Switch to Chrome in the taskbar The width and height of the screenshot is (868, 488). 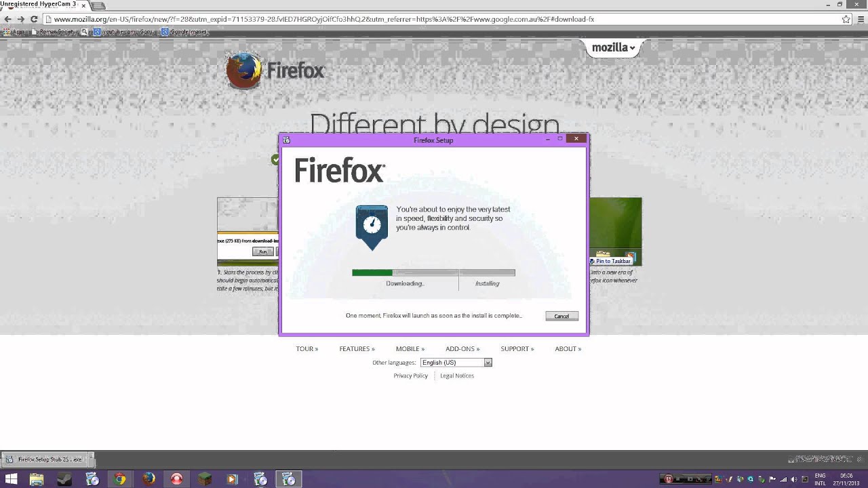click(120, 479)
